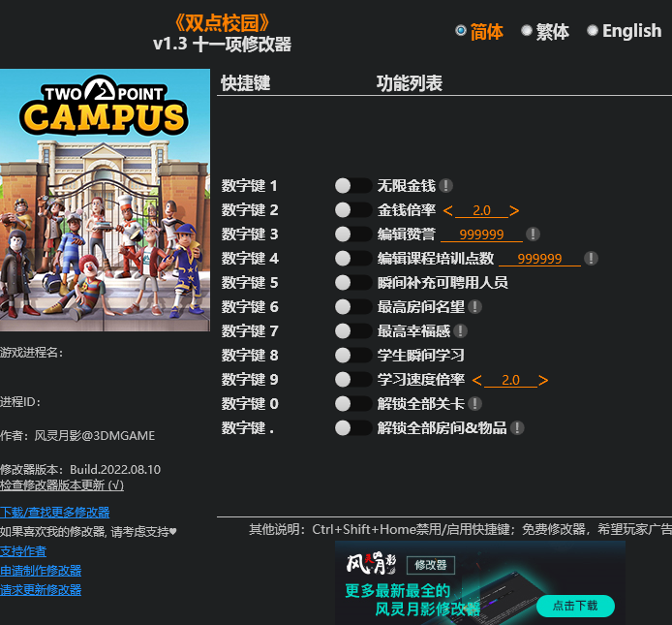This screenshot has width=672, height=625.
Task: Toggle 学习速度倍率 switch
Action: click(353, 379)
